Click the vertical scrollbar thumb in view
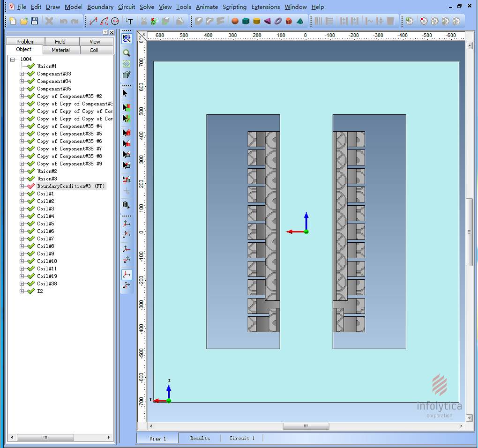This screenshot has height=448, width=478. pos(469,232)
